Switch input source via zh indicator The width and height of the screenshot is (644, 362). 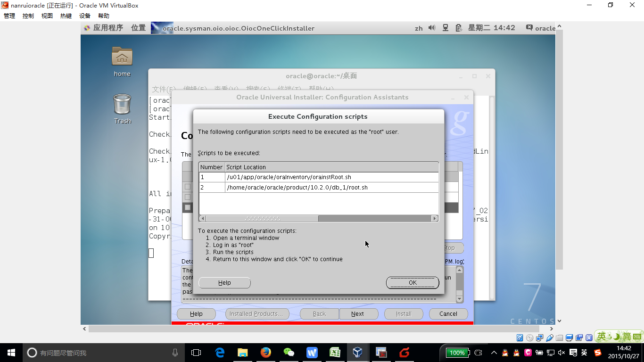pyautogui.click(x=419, y=28)
